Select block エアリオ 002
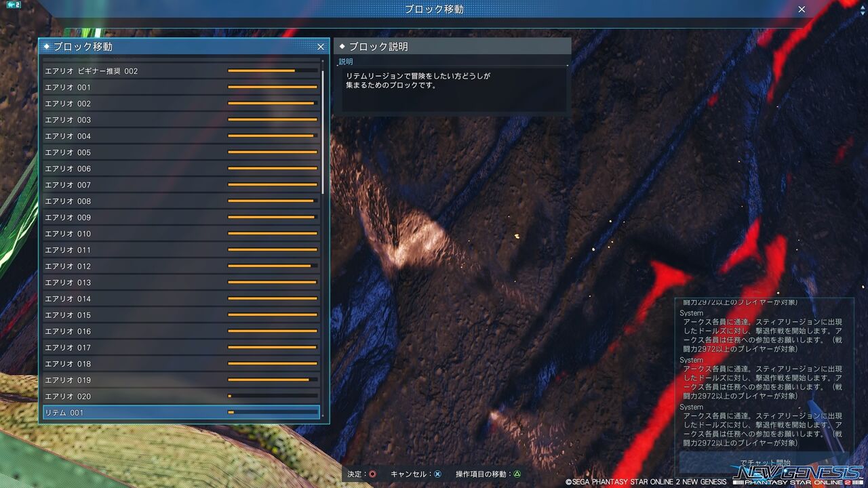Screen dimensions: 868x488 point(180,103)
